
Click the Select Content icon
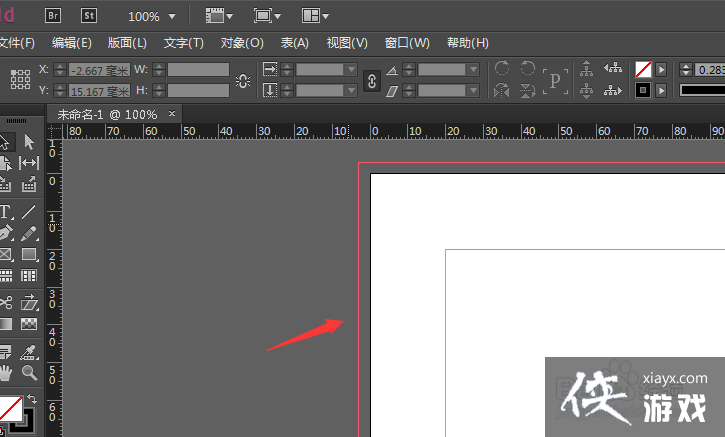(x=586, y=90)
